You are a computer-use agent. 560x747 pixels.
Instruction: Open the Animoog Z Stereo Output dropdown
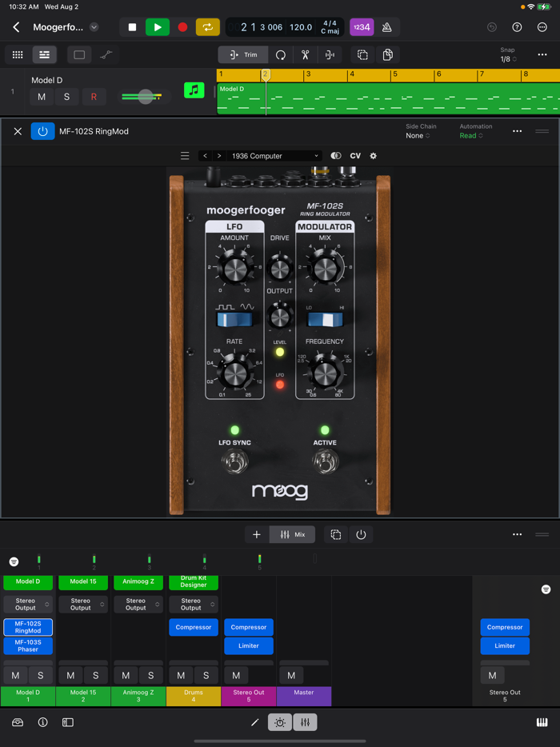tap(138, 605)
